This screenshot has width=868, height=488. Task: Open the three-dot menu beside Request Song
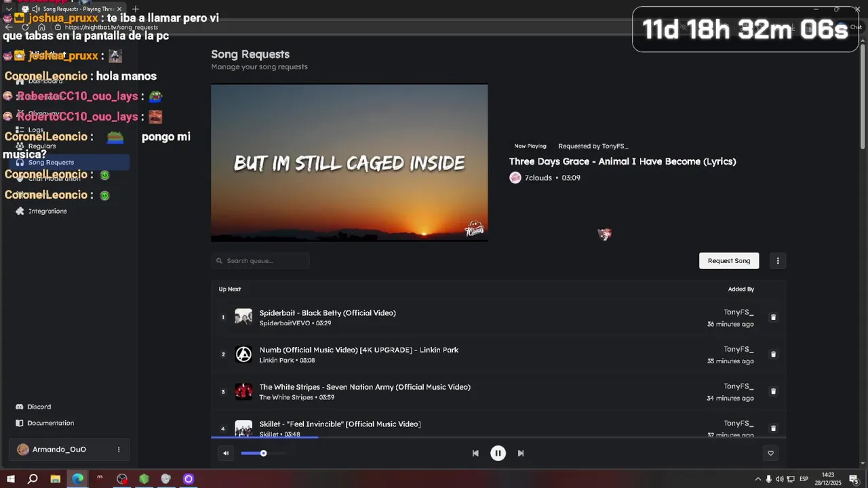point(778,261)
